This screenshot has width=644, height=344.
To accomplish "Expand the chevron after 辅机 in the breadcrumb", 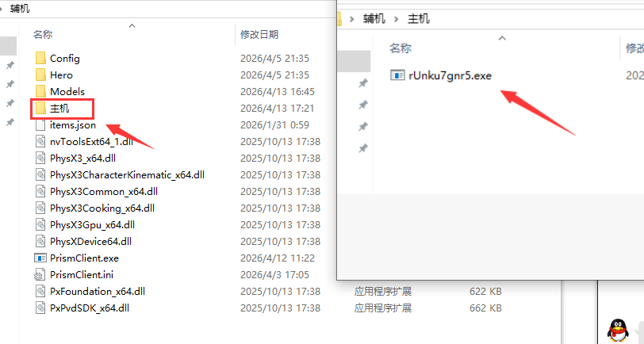I will tap(397, 19).
